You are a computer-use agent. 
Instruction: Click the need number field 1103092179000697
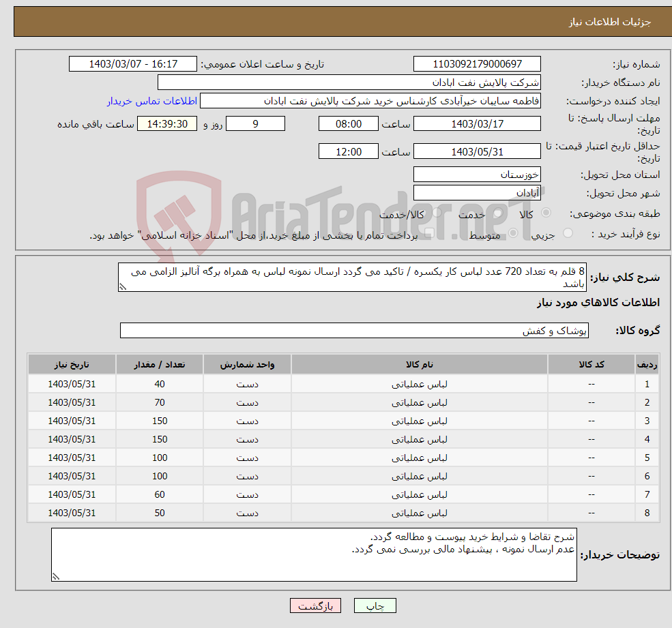click(477, 64)
